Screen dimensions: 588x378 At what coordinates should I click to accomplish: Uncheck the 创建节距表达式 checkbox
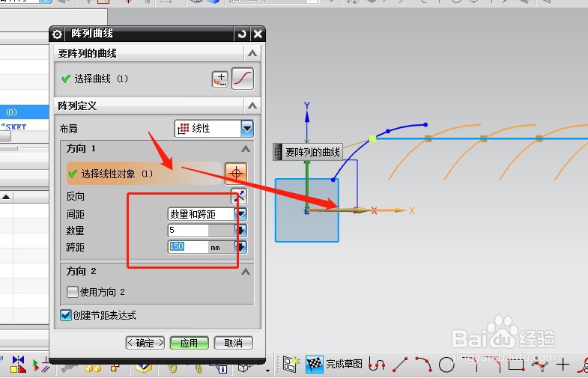66,315
